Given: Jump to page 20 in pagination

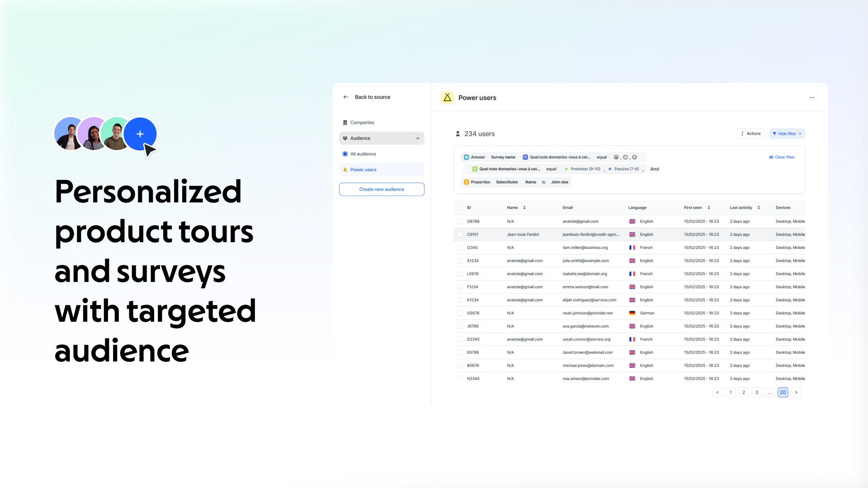Looking at the screenshot, I should (783, 392).
